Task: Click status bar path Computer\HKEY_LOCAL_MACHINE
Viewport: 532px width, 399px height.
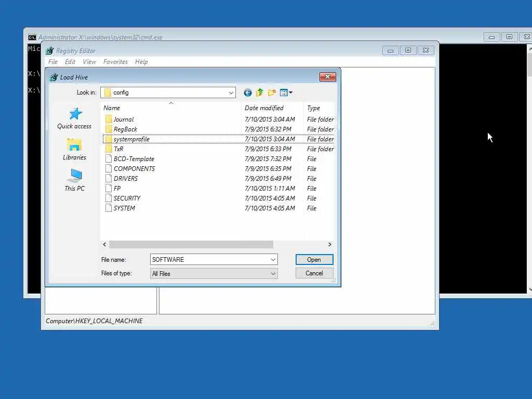Action: click(x=94, y=321)
